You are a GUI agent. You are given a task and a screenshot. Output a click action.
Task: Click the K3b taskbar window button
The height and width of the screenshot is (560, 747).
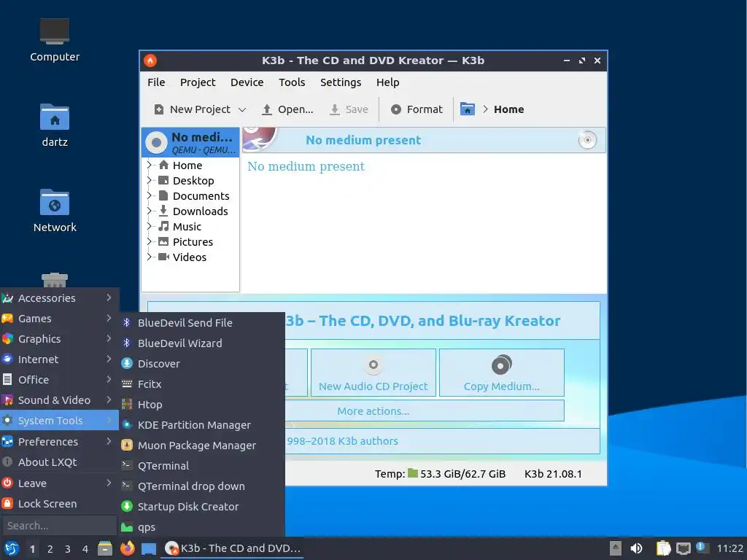point(233,548)
